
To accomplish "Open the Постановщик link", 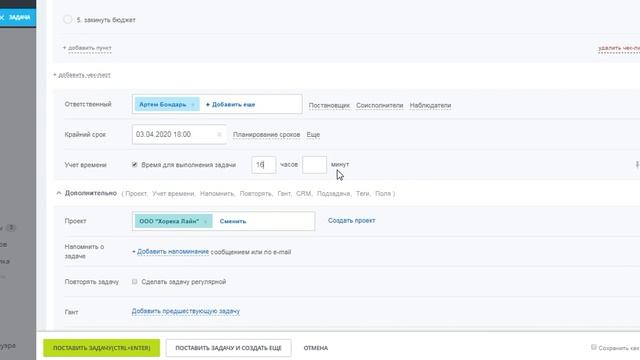I will point(329,105).
